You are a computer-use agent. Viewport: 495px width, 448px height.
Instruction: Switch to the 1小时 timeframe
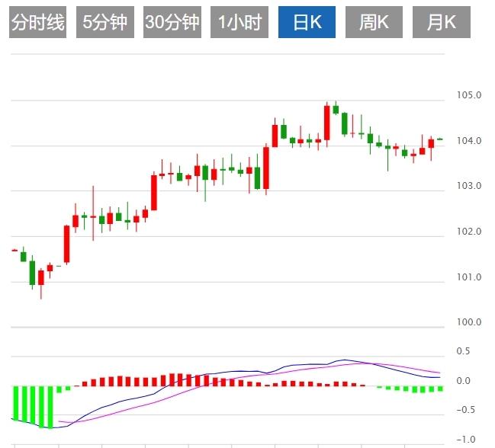tap(239, 22)
